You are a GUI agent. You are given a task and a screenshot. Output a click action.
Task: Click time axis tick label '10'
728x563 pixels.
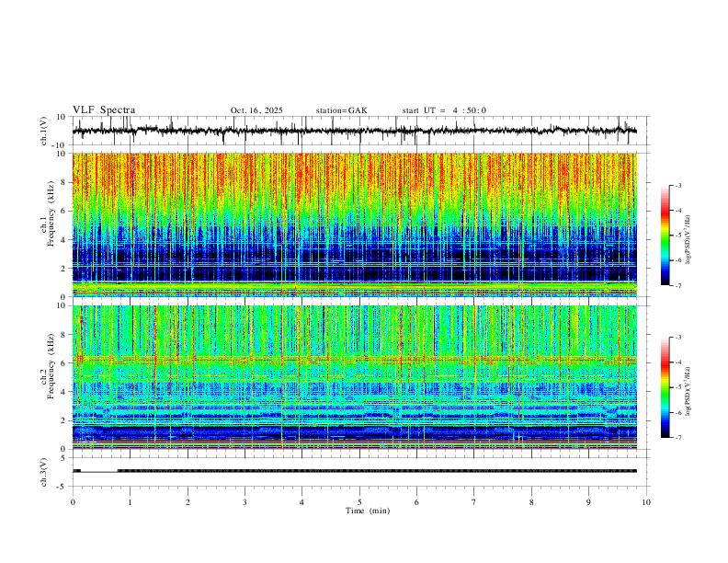pos(646,502)
